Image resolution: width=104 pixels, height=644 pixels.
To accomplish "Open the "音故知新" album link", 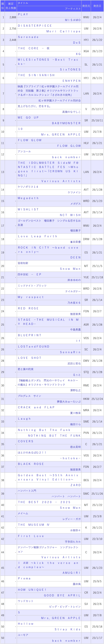I will coord(23,263).
